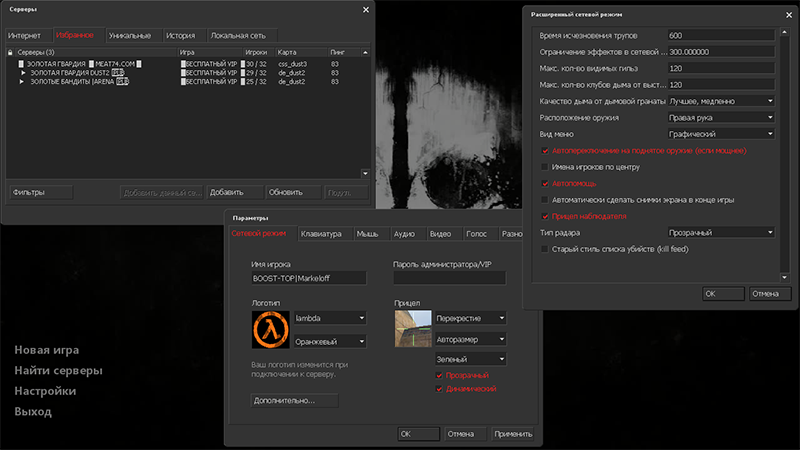Enable Имена игроков по центру checkbox
The width and height of the screenshot is (800, 450).
(x=545, y=167)
